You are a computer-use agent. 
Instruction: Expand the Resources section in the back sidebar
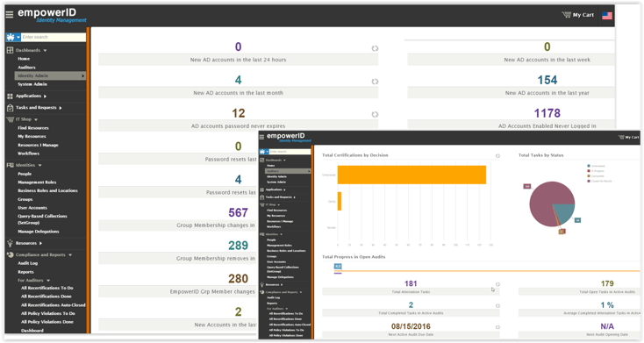click(40, 243)
